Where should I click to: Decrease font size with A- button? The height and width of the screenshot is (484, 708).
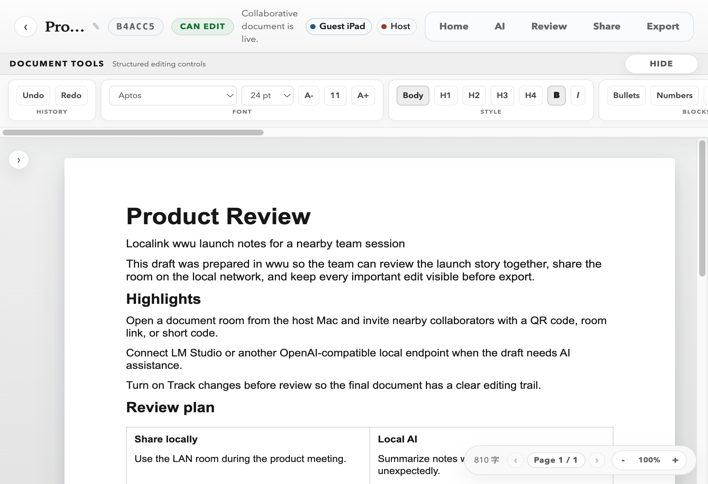point(309,95)
